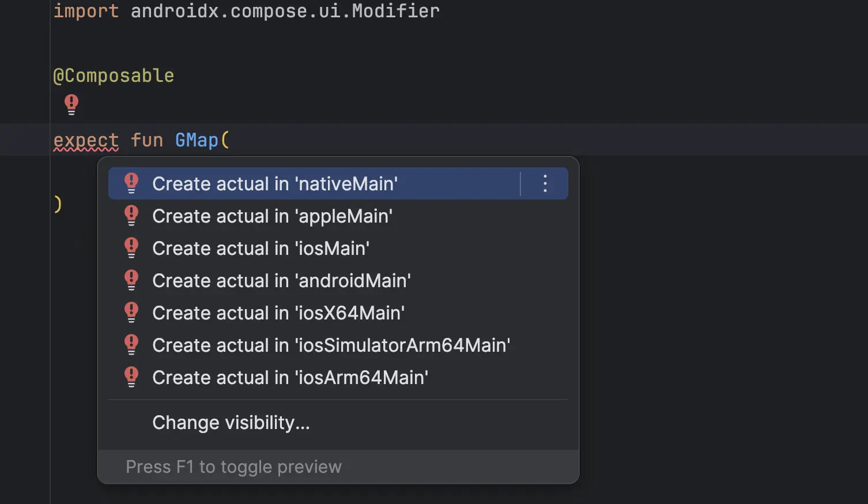Screen dimensions: 868x504
Task: Select 'Create actual in iosArm64Main'
Action: click(289, 377)
